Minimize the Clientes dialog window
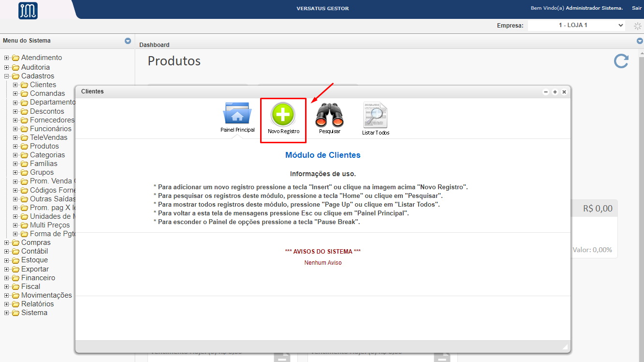 [x=546, y=92]
